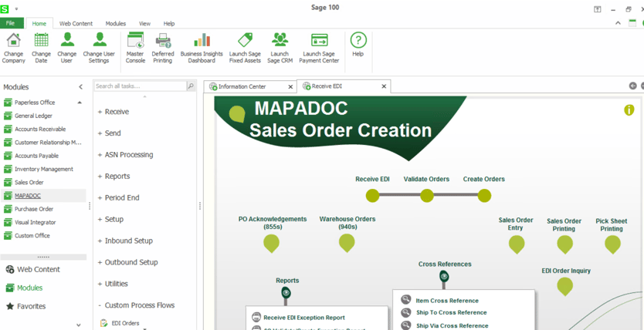Open Deferred Printing

tap(163, 48)
